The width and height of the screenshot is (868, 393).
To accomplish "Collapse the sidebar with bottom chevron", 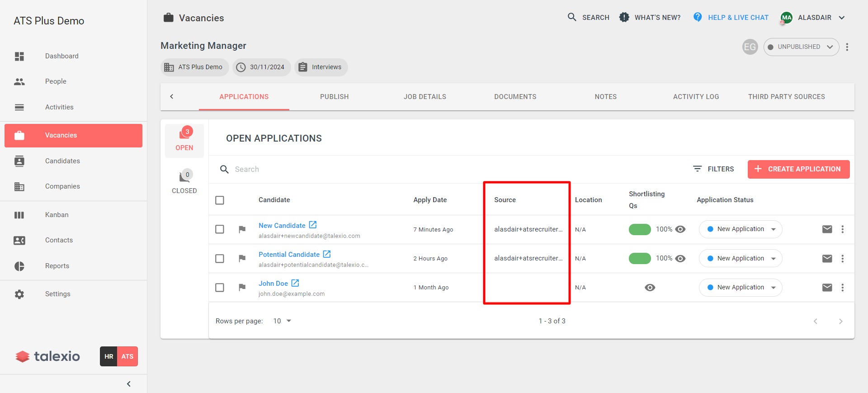I will [129, 384].
